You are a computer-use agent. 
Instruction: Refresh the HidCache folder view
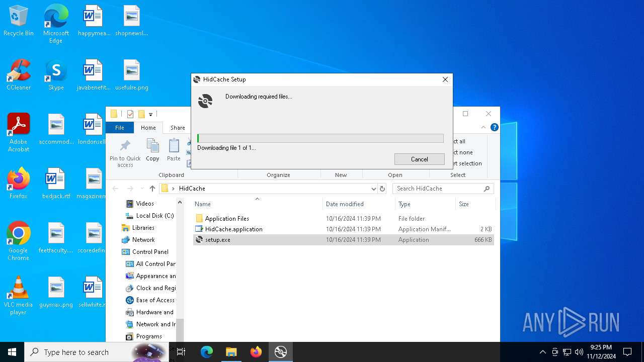[x=382, y=189]
